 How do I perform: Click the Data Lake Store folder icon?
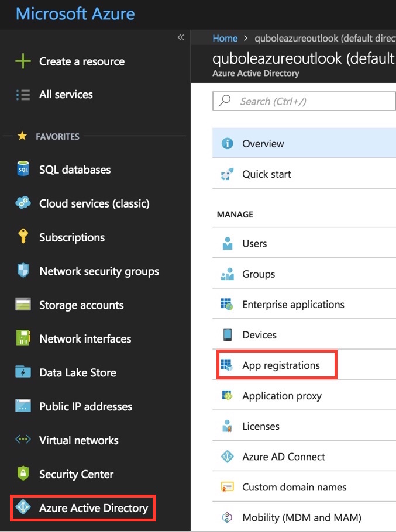23,372
